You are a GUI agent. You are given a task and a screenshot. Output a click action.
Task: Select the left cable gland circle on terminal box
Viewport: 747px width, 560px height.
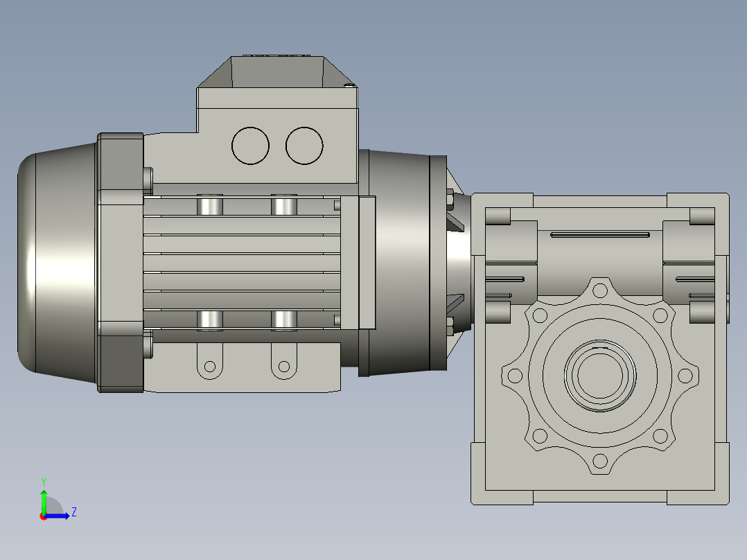[250, 146]
